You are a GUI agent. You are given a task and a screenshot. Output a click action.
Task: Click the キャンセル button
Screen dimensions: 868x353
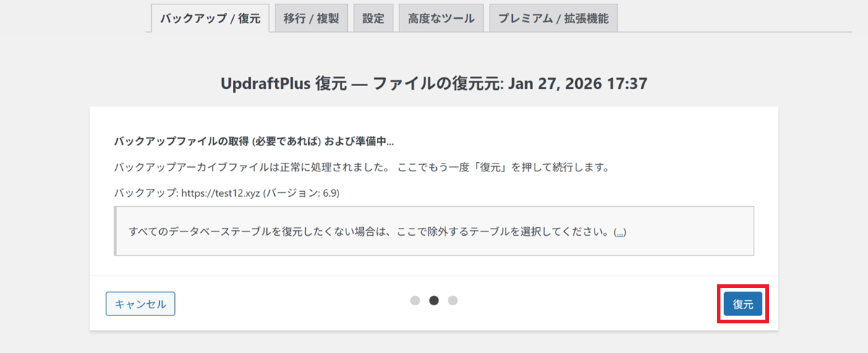140,304
